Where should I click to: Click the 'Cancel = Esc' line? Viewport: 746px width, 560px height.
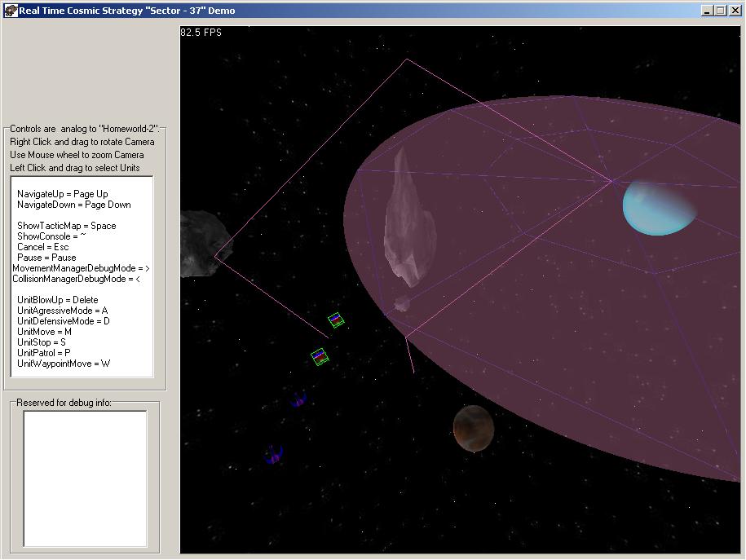coord(43,247)
